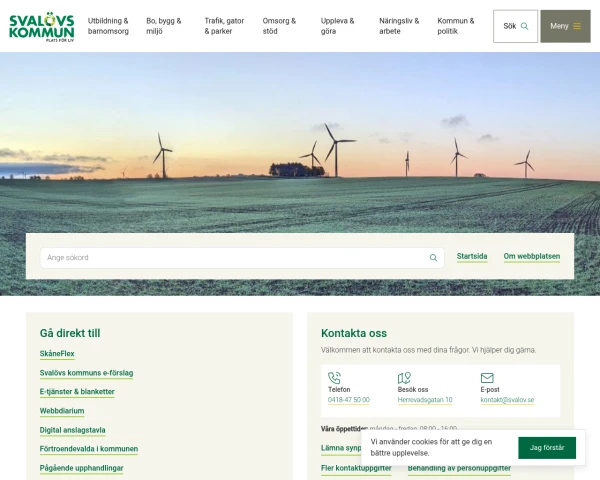Viewport: 600px width, 480px height.
Task: Open the Meny hamburger menu
Action: [x=566, y=26]
